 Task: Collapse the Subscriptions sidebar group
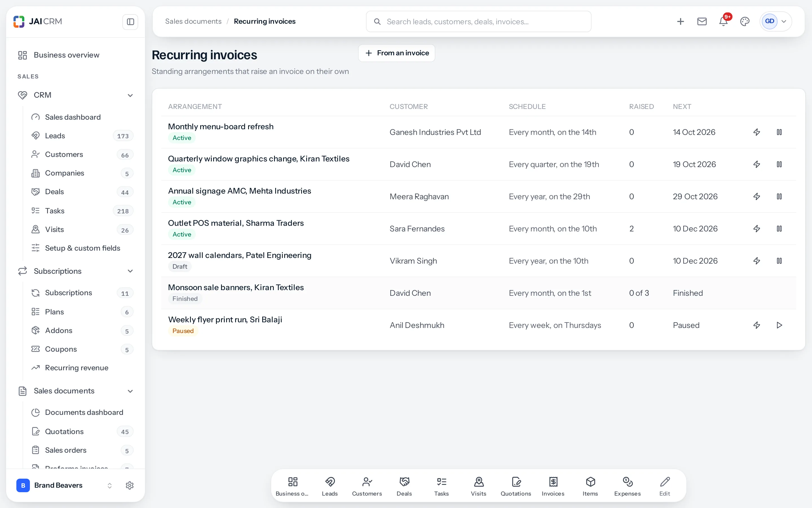[130, 271]
